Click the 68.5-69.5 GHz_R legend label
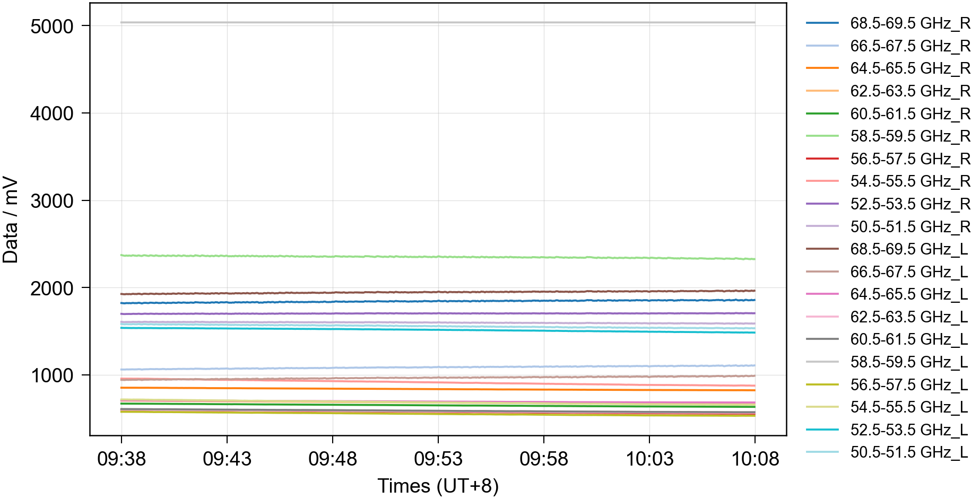 pyautogui.click(x=910, y=23)
